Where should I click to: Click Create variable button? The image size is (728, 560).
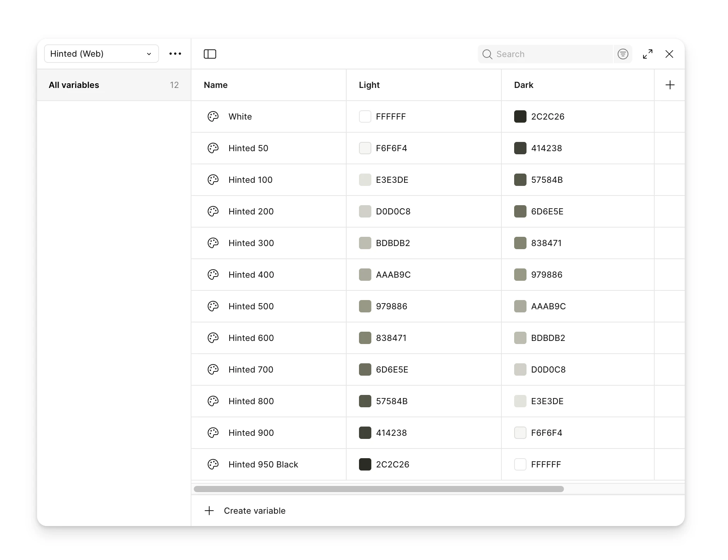(245, 511)
